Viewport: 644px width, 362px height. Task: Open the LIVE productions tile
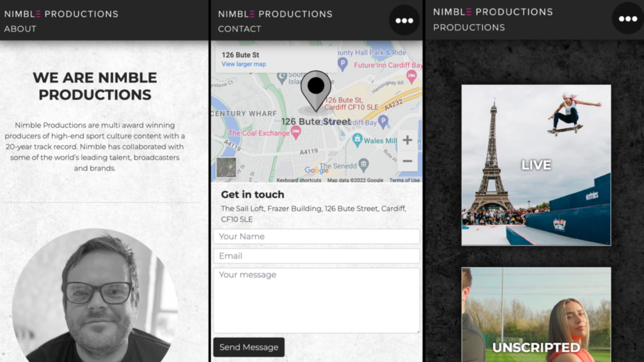pos(536,165)
